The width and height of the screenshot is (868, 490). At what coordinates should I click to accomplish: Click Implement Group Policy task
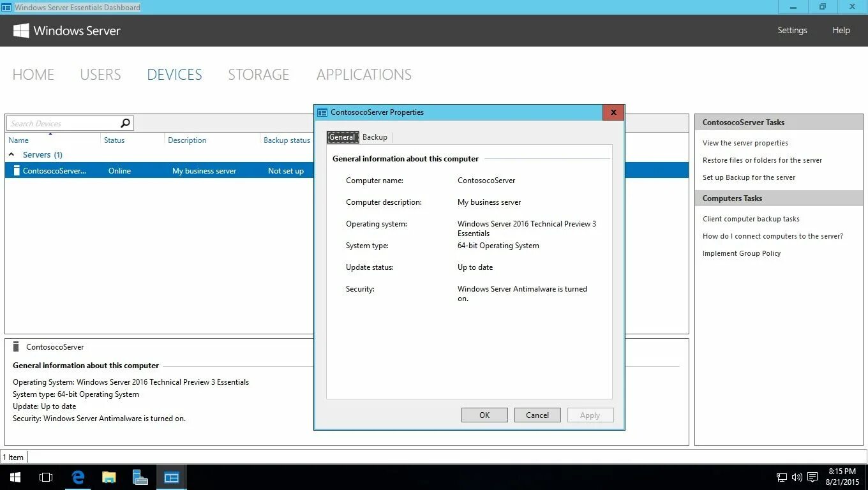point(742,253)
